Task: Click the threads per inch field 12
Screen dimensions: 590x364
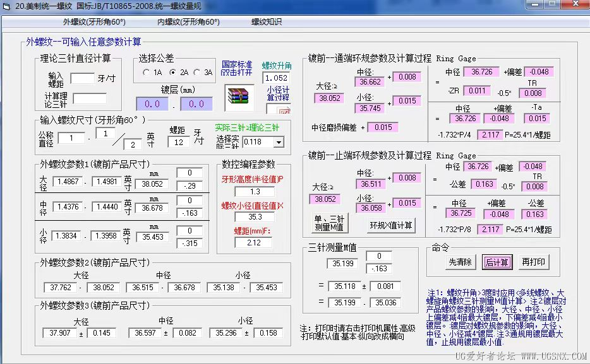Action: click(178, 143)
